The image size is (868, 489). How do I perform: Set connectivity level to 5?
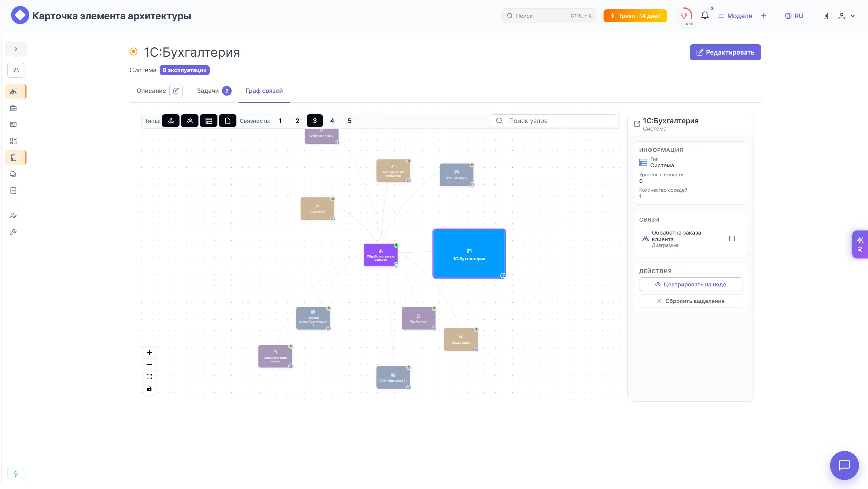click(x=349, y=121)
